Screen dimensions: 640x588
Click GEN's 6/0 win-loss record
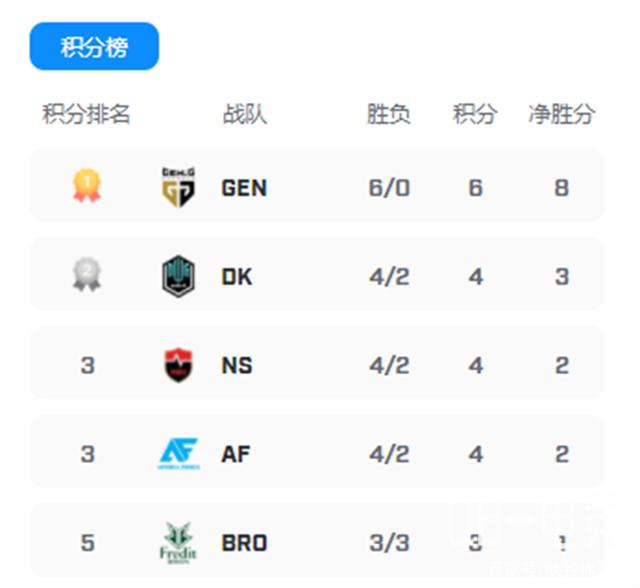(389, 188)
